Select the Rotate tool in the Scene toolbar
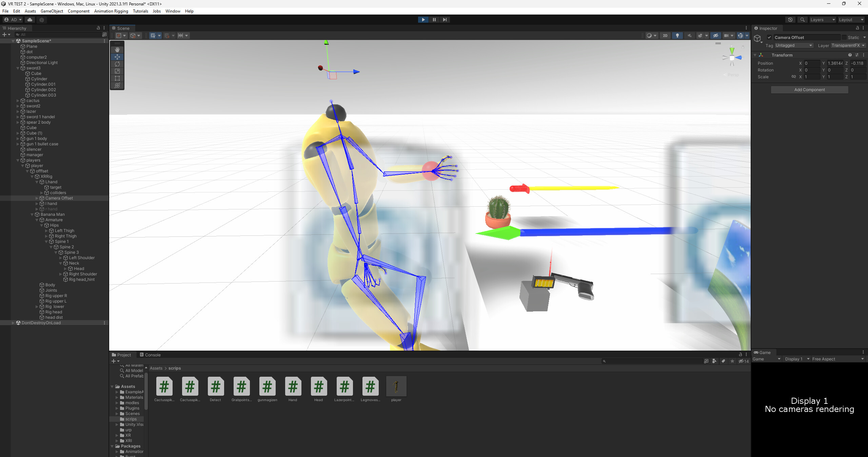The width and height of the screenshot is (868, 457). point(117,64)
